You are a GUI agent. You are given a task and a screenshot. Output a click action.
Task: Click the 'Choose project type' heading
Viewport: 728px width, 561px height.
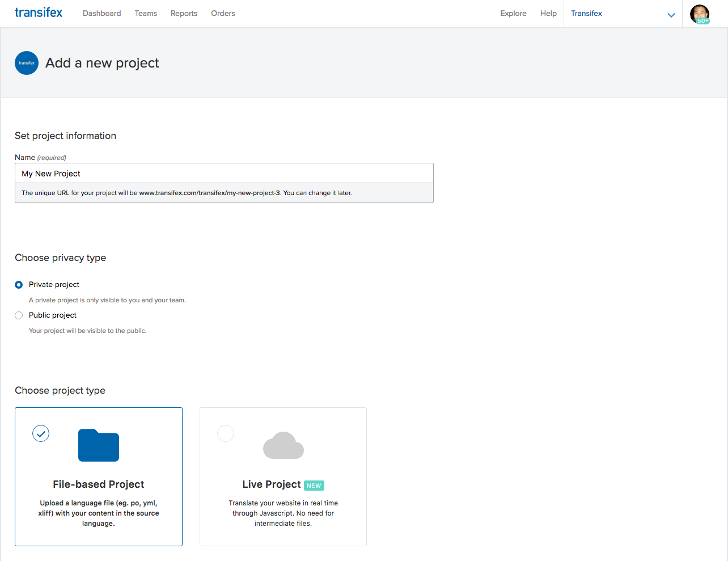[x=60, y=390]
